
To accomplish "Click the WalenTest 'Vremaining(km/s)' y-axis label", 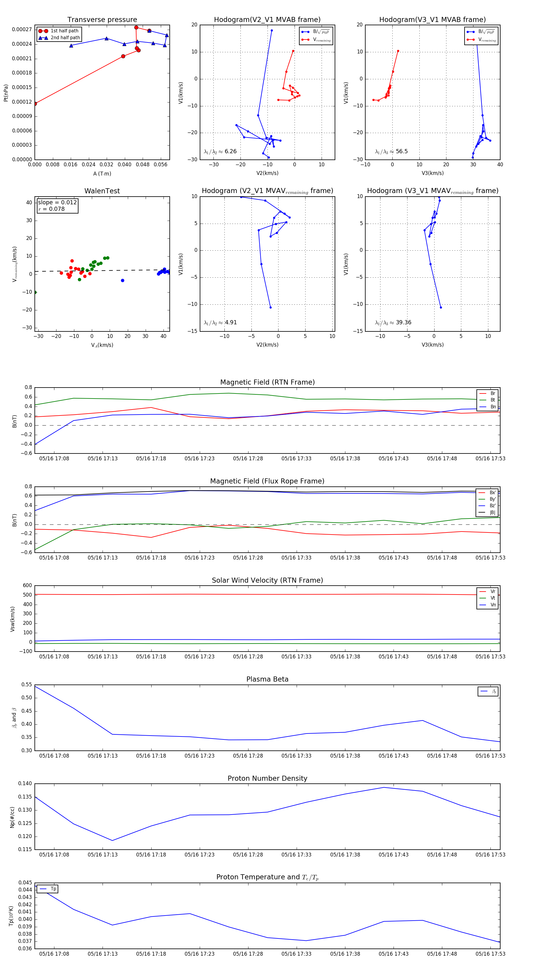I will click(15, 264).
